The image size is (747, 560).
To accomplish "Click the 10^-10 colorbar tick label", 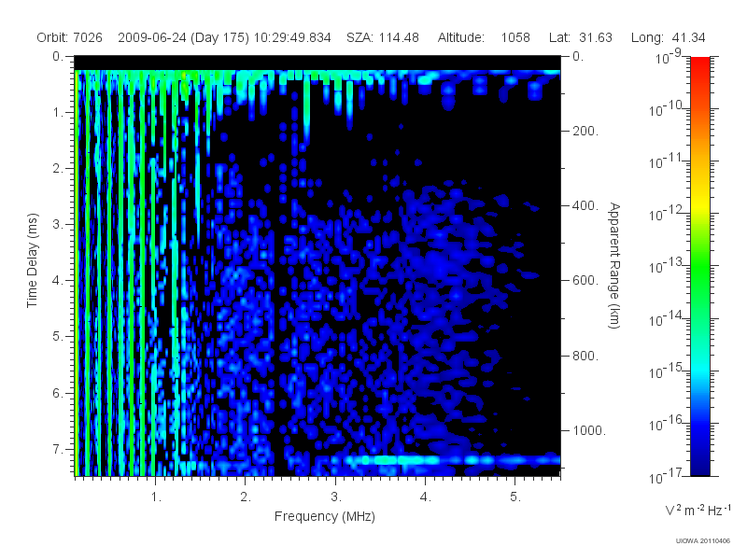I will (x=666, y=109).
